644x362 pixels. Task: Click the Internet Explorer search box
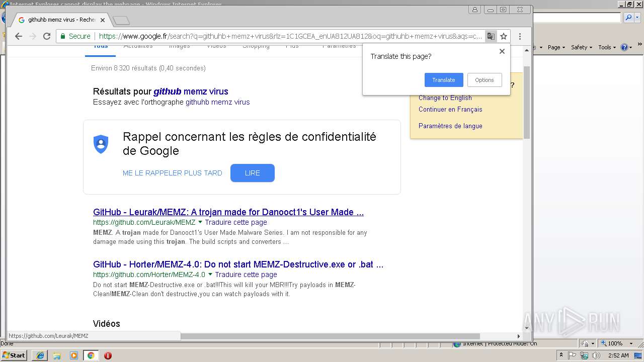click(577, 18)
